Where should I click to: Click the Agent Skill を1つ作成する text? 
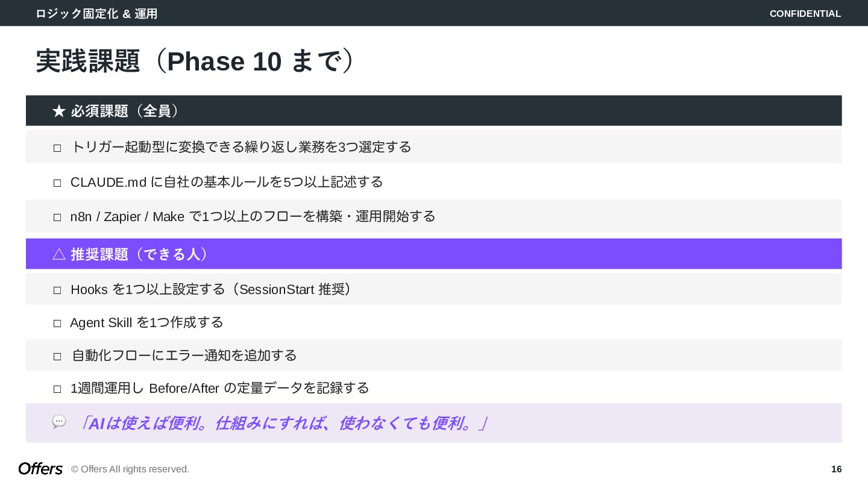(x=146, y=322)
